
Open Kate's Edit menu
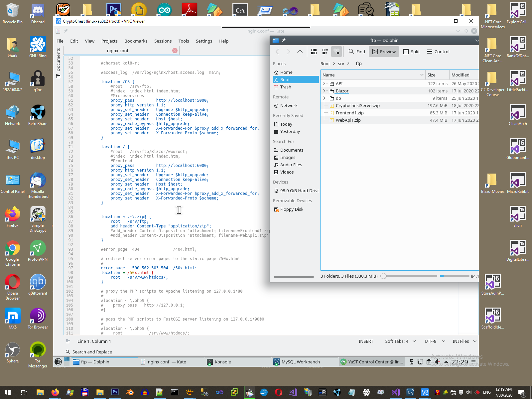click(74, 41)
